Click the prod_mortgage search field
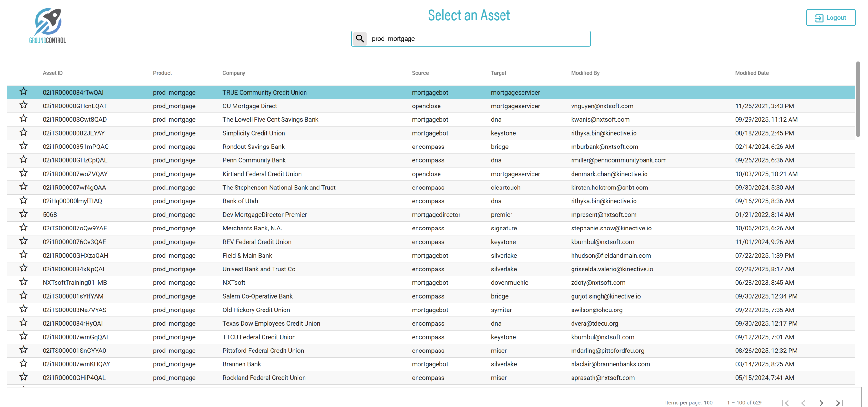The image size is (868, 407). pyautogui.click(x=478, y=39)
